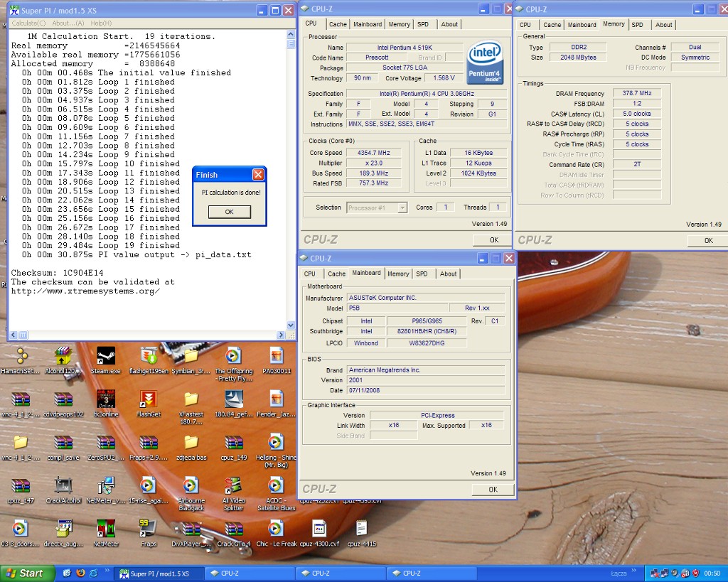The image size is (728, 582).
Task: Launch Firefox from the quick launch bar
Action: tap(80, 573)
